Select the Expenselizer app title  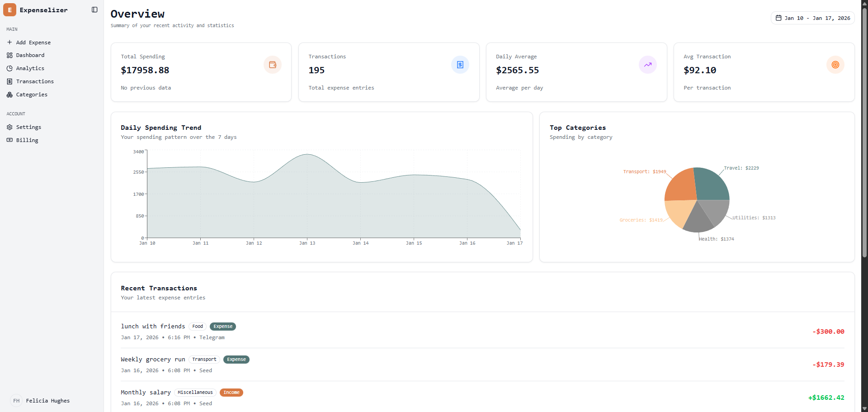pos(43,9)
